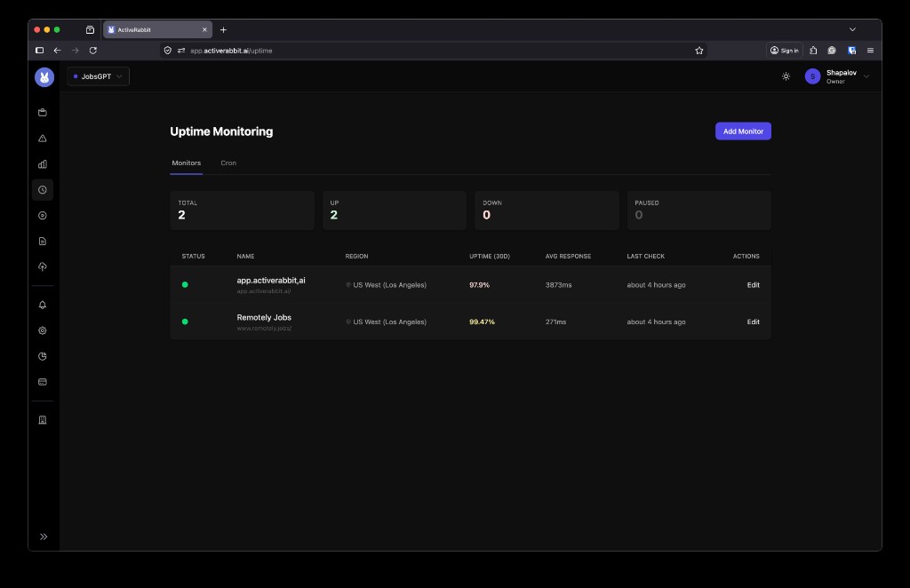Open the browser extensions puzzle icon
Image resolution: width=910 pixels, height=588 pixels.
(813, 51)
